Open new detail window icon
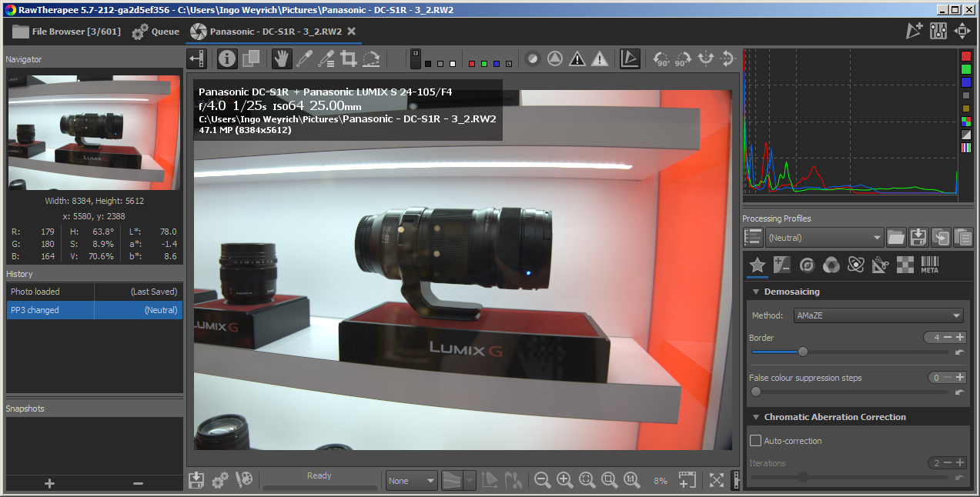 coord(687,480)
